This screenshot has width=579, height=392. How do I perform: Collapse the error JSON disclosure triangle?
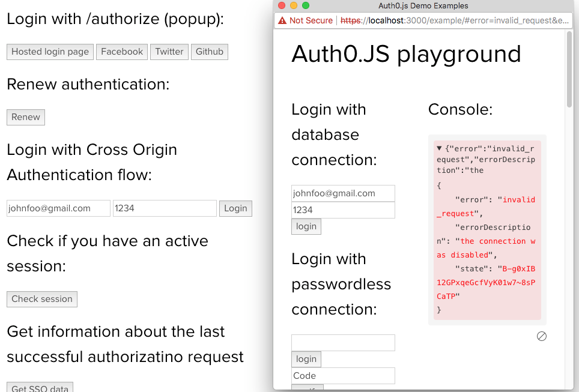pos(439,148)
